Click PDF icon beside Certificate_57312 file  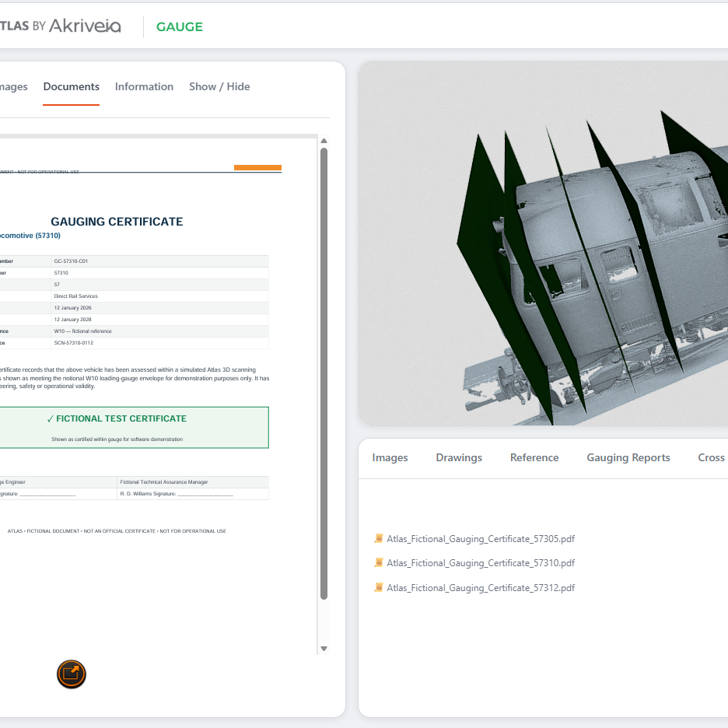click(x=379, y=587)
